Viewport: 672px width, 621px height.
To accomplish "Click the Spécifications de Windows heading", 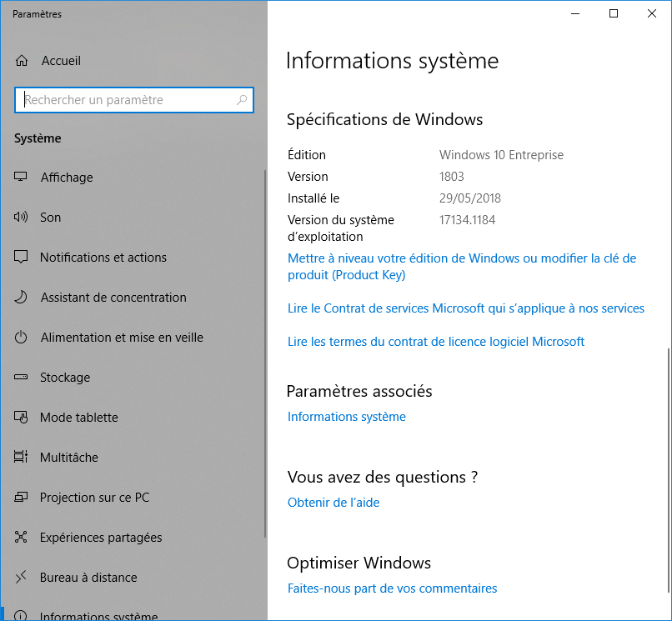I will click(x=384, y=119).
